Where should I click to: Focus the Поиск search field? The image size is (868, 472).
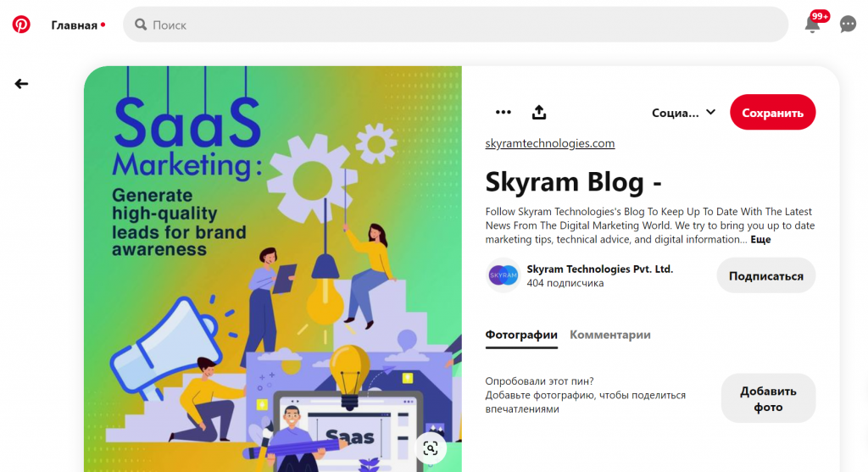455,25
